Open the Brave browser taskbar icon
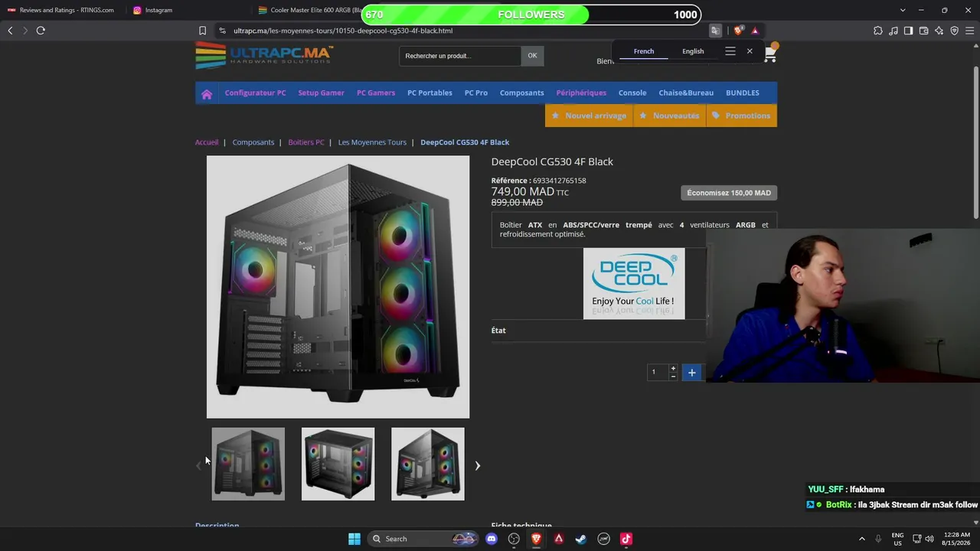The width and height of the screenshot is (980, 551). click(536, 539)
